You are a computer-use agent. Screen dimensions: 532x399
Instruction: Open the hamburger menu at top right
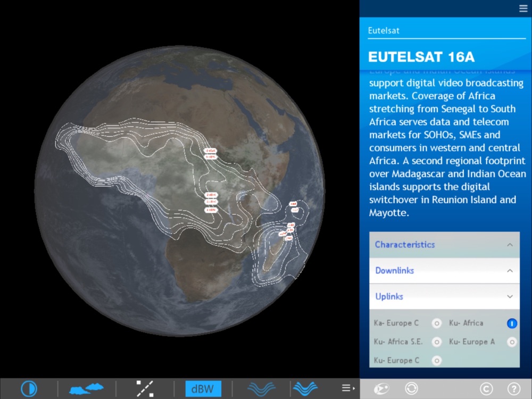tap(523, 9)
